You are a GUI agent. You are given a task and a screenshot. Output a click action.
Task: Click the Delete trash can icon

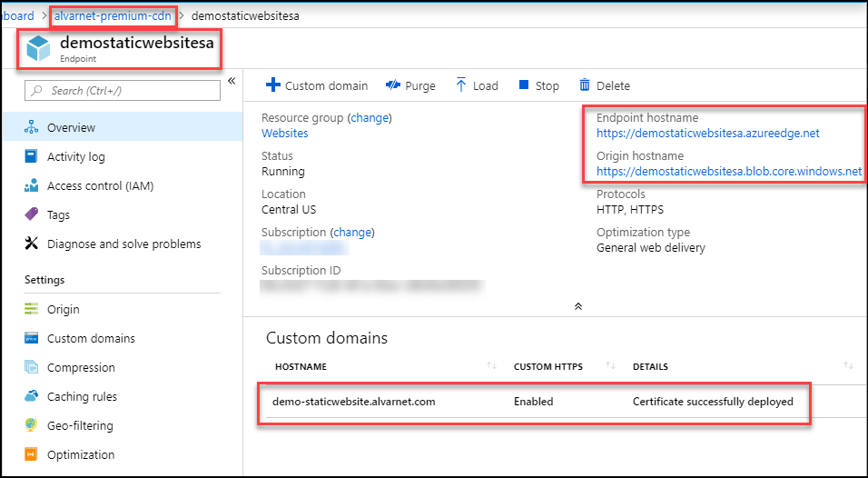[x=585, y=85]
